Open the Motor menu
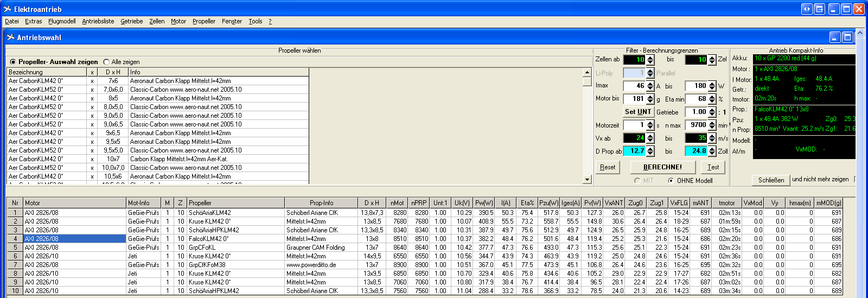868x298 pixels. [x=178, y=21]
